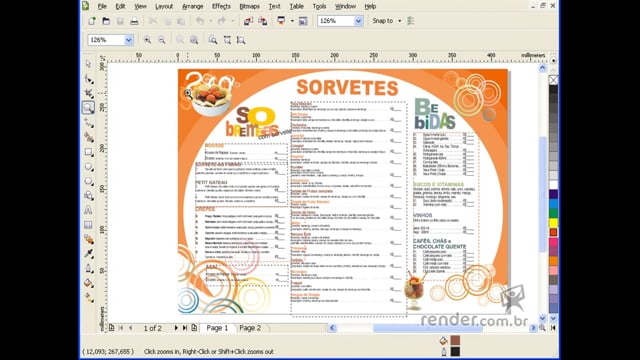Viewport: 640px width, 360px height.
Task: Open the Arrange menu
Action: pos(192,6)
